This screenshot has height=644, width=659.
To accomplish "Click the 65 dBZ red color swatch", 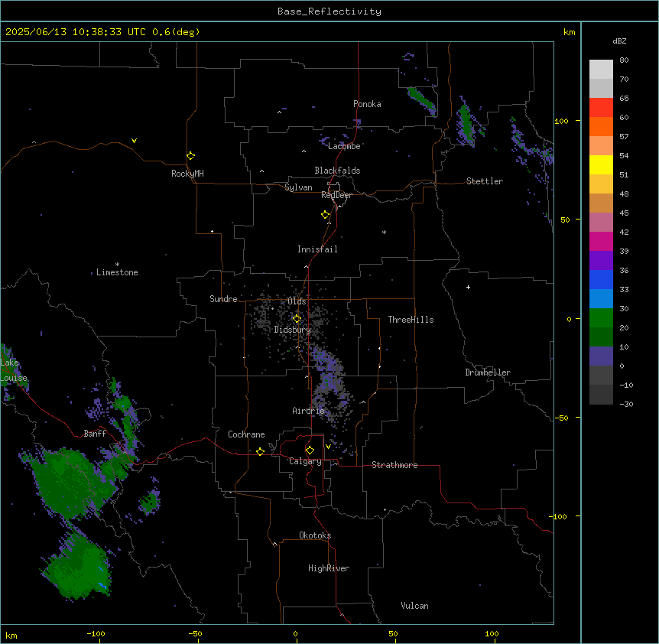I will coord(601,108).
